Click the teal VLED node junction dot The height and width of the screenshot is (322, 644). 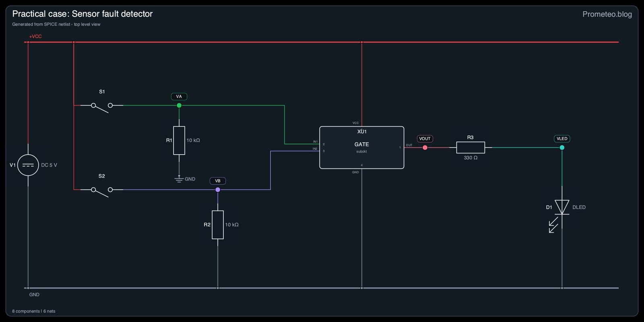click(562, 148)
